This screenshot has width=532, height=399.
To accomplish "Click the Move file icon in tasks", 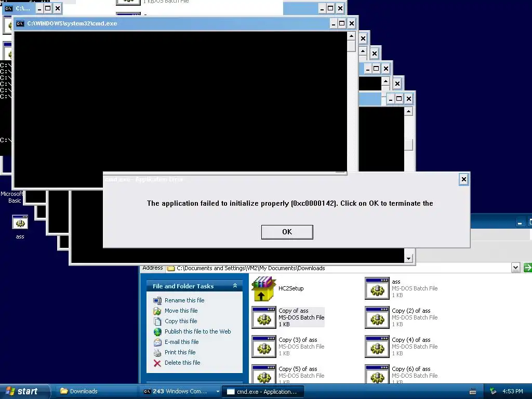I will click(x=157, y=311).
